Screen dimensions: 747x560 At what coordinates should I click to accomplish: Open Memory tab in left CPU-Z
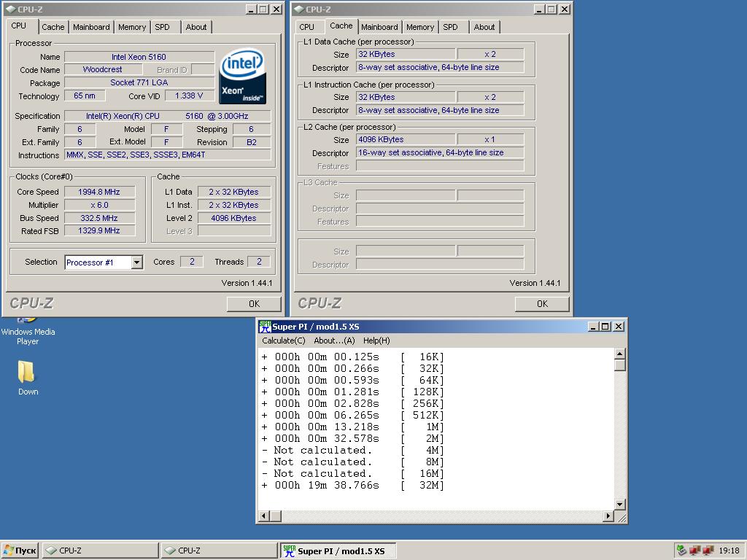(x=132, y=27)
